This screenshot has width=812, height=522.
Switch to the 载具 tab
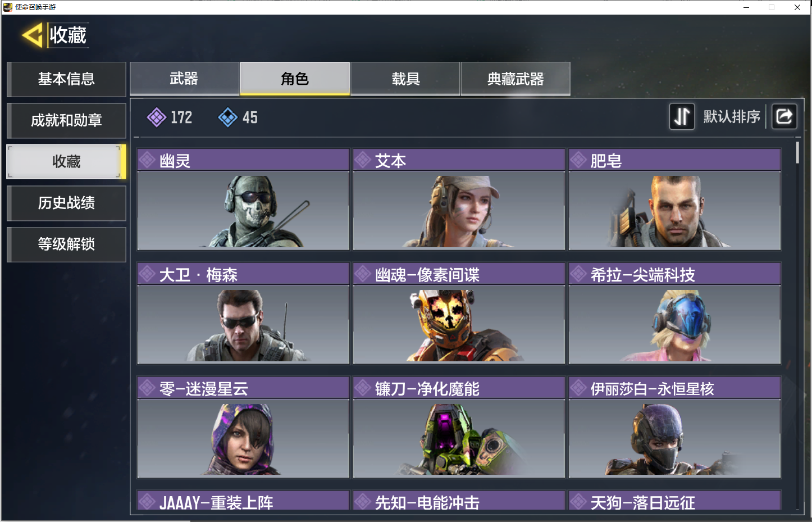tap(405, 79)
